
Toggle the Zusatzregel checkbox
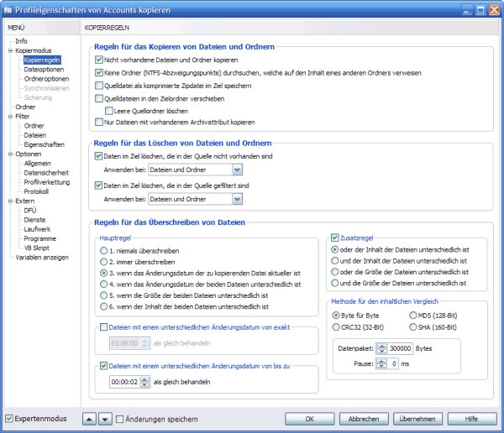tap(334, 237)
